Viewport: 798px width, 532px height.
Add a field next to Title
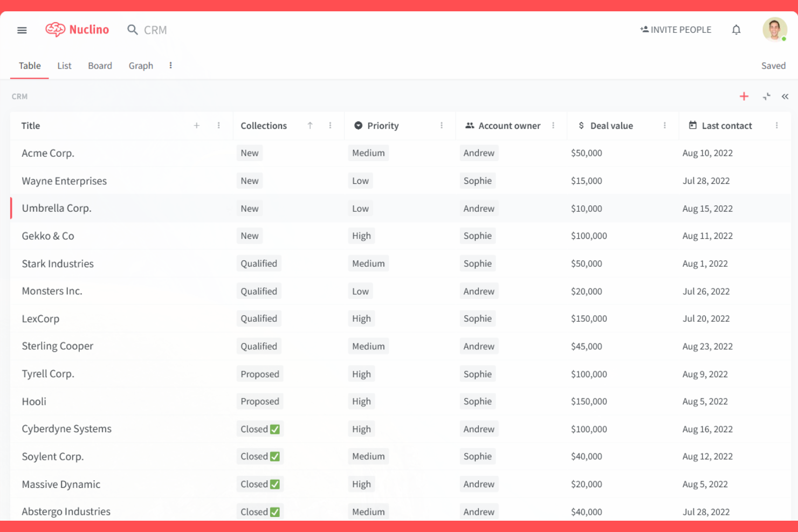click(197, 126)
